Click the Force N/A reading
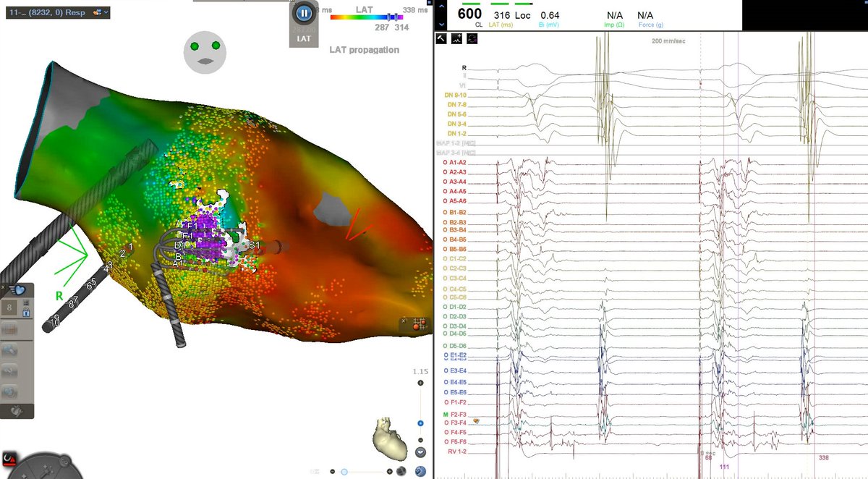The image size is (868, 479). (645, 15)
